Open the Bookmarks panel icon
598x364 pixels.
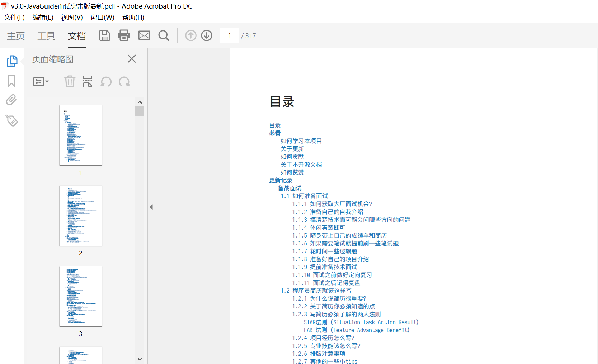coord(11,81)
